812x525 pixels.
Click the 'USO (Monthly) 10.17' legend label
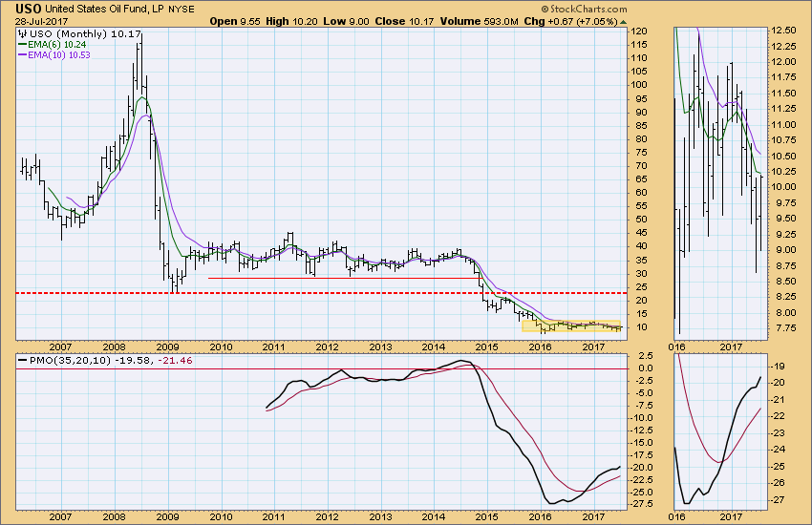click(x=85, y=34)
